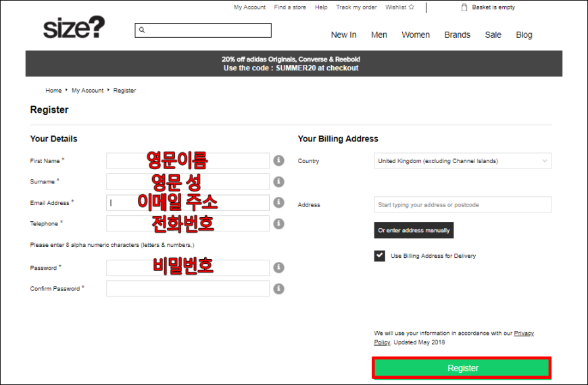Image resolution: width=588 pixels, height=385 pixels.
Task: Click the size? logo
Action: click(74, 27)
